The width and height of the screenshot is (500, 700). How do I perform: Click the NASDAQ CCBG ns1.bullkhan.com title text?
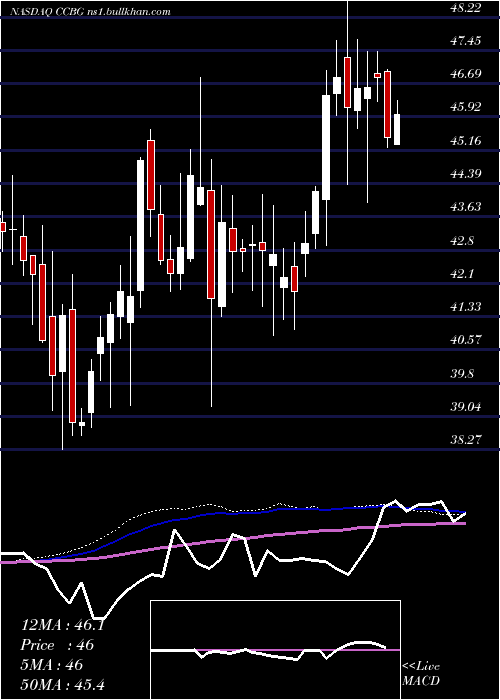(x=92, y=12)
